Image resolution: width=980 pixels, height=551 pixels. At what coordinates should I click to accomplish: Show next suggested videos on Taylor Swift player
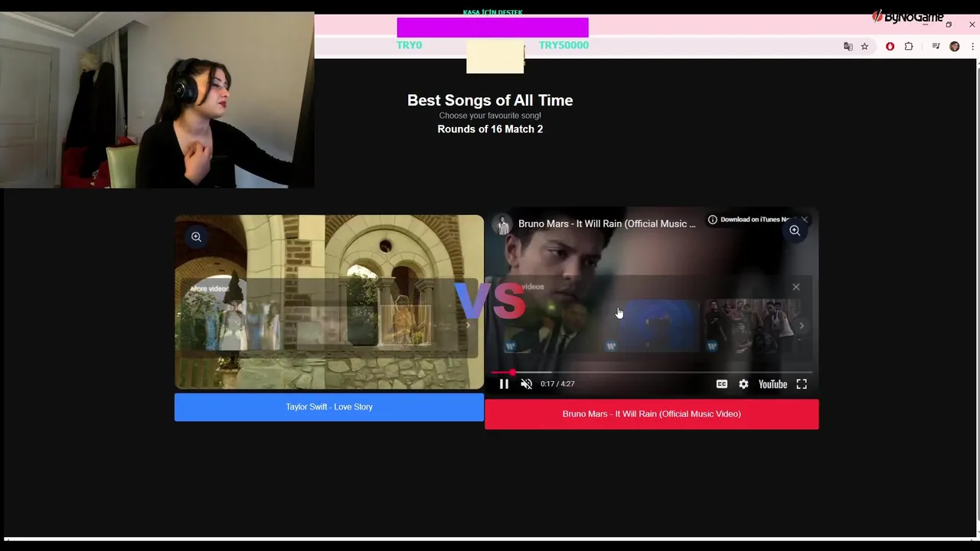click(468, 326)
